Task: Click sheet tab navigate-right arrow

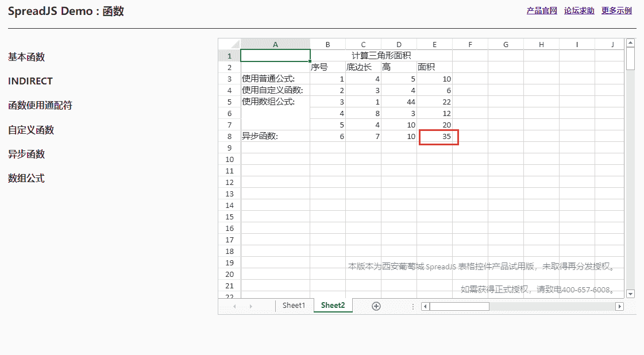Action: (x=250, y=307)
